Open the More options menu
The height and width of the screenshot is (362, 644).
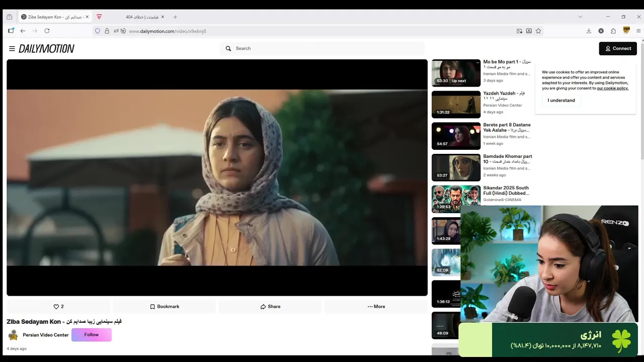click(376, 307)
